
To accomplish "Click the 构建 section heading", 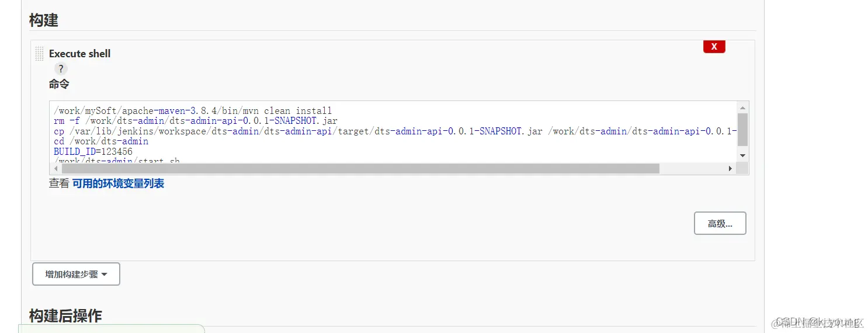I will (44, 20).
